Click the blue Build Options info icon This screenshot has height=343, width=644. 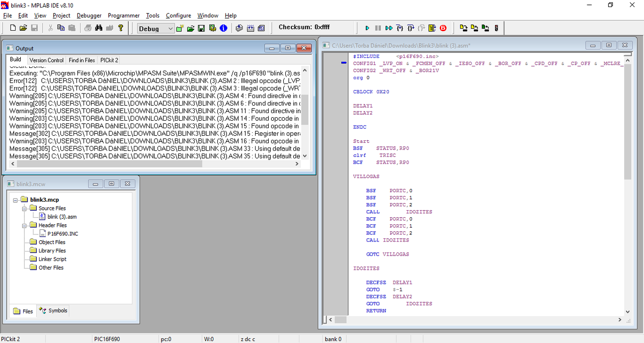223,28
